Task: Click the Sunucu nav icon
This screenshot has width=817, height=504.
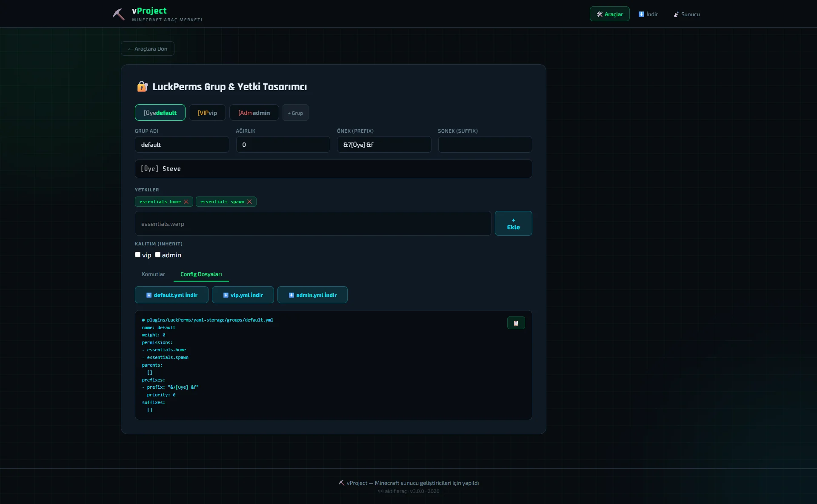Action: tap(676, 14)
